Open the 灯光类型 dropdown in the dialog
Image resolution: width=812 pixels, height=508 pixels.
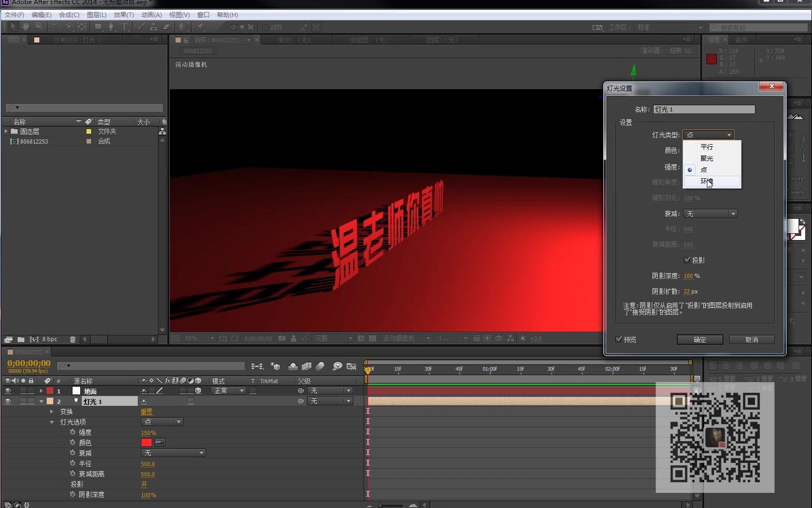click(x=708, y=135)
